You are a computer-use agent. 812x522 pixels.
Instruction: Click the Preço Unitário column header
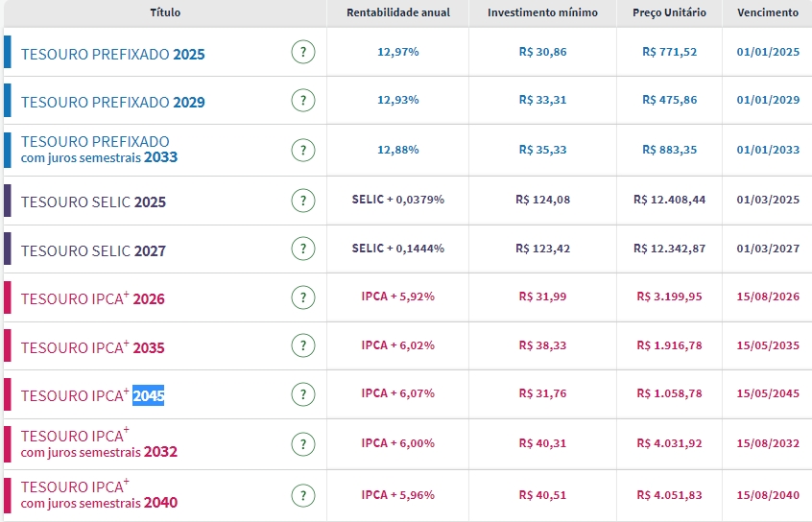click(669, 12)
